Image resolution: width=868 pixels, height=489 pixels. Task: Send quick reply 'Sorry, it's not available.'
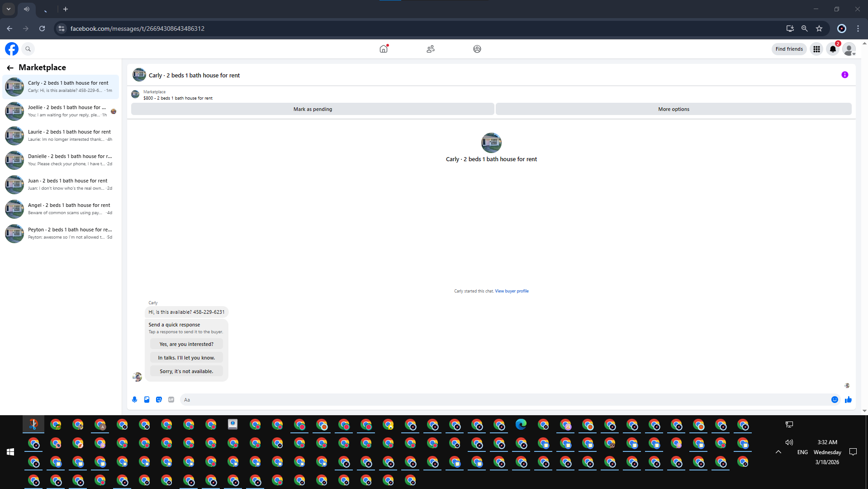186,371
